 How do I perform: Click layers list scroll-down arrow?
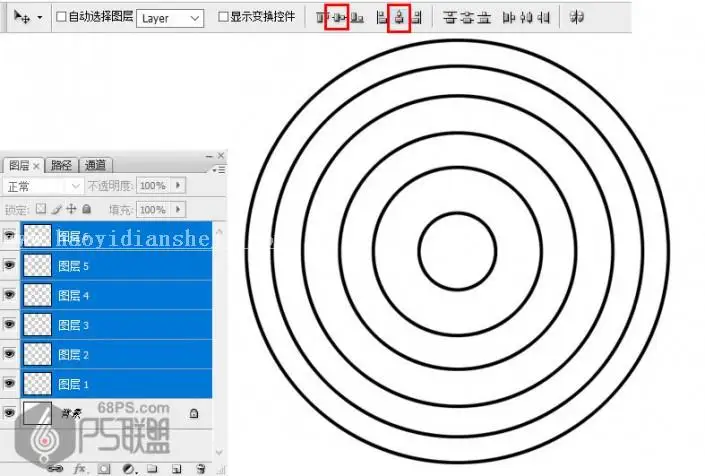click(x=219, y=452)
